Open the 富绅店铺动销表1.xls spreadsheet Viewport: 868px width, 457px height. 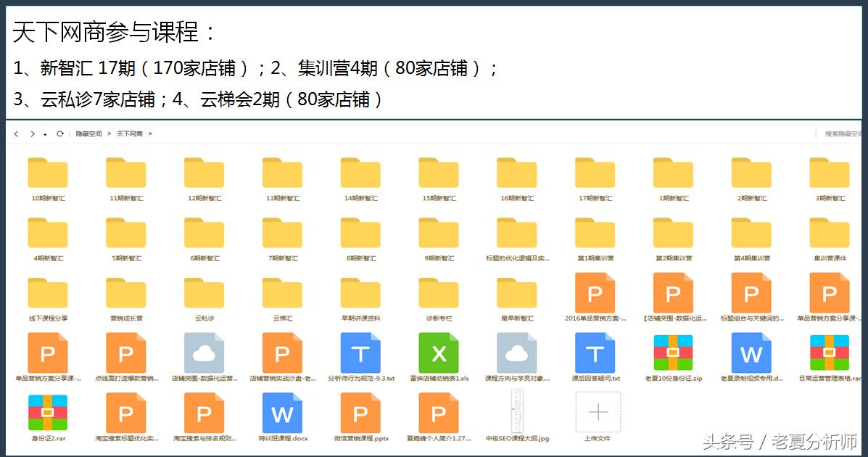coord(439,354)
